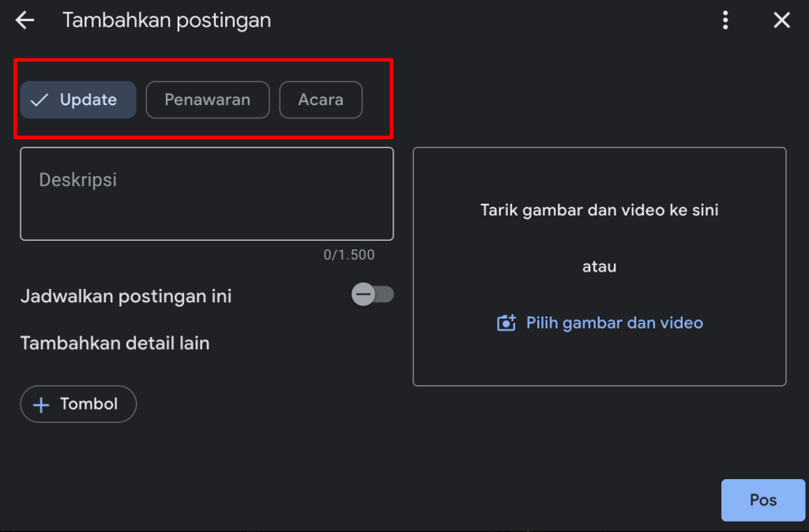
Task: Close the Tambahkan postingan dialog
Action: point(781,21)
